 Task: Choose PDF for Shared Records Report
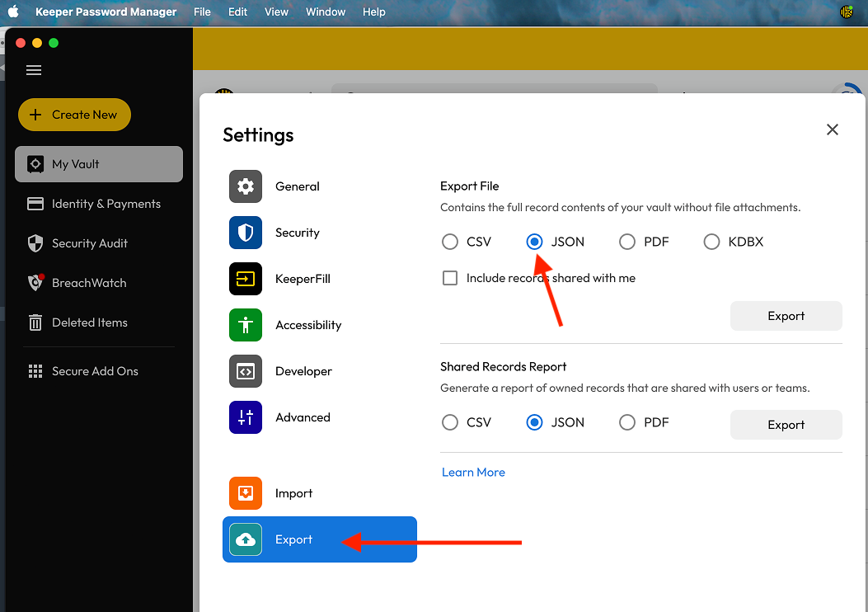coord(626,421)
